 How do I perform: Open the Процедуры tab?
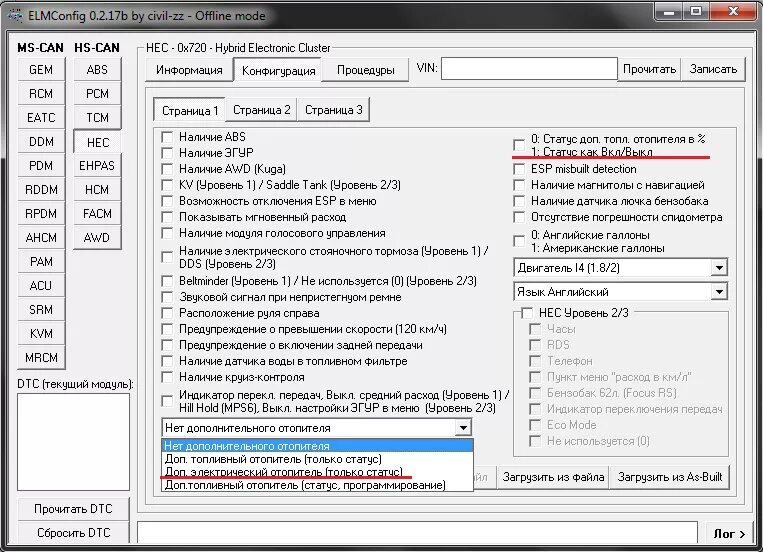pos(365,70)
